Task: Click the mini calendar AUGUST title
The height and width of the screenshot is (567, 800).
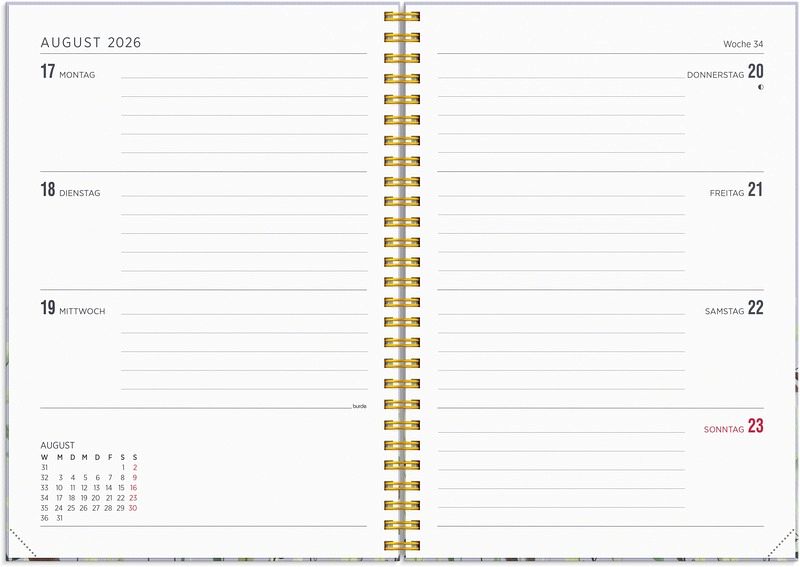Action: pyautogui.click(x=57, y=445)
